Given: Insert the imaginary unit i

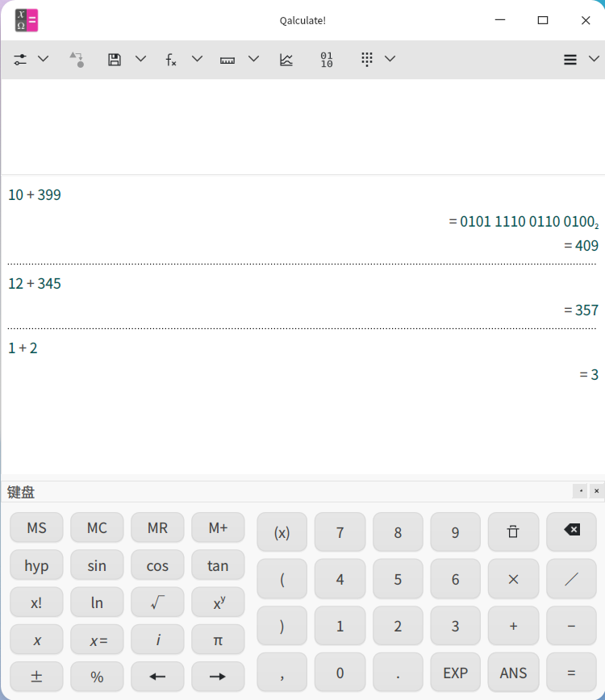Looking at the screenshot, I should (157, 640).
